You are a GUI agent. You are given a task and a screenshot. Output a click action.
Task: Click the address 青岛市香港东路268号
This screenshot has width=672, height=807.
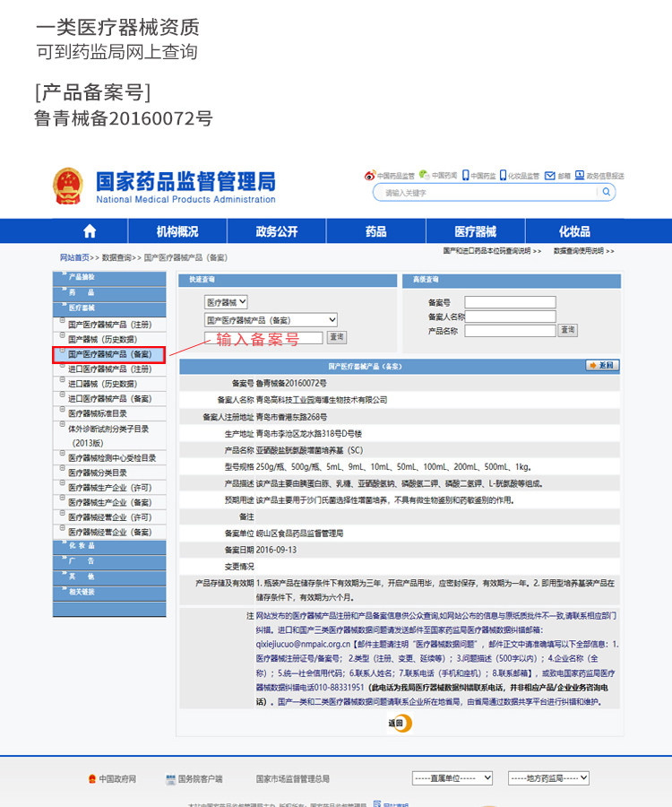tap(291, 417)
